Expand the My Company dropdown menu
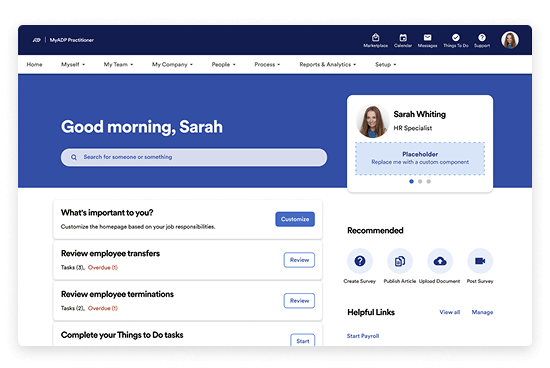 (172, 65)
